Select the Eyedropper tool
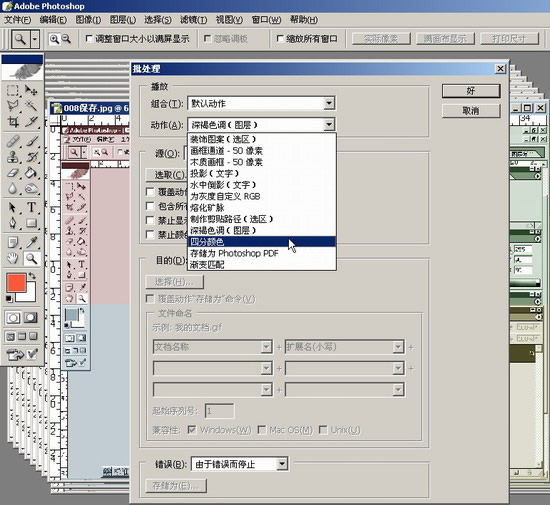550x505 pixels. pyautogui.click(x=31, y=242)
